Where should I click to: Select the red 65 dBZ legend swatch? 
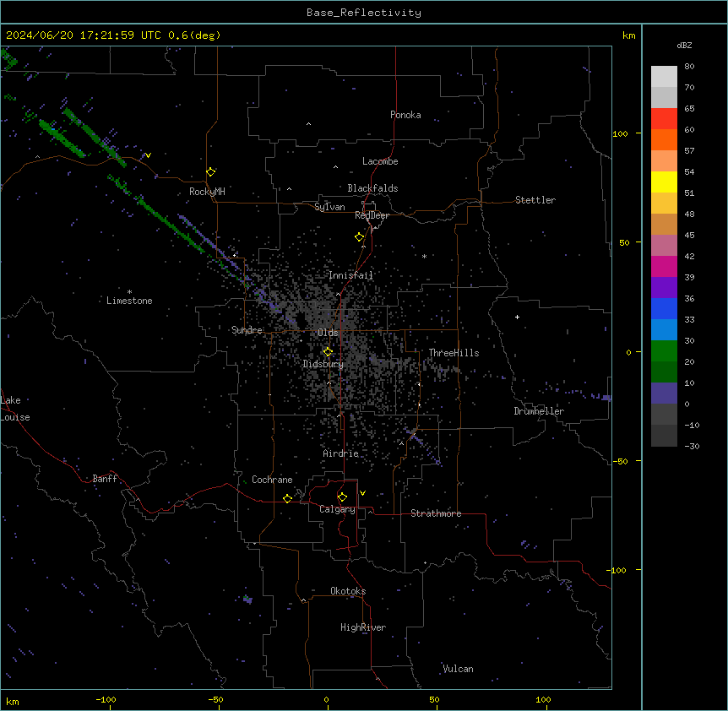[664, 118]
